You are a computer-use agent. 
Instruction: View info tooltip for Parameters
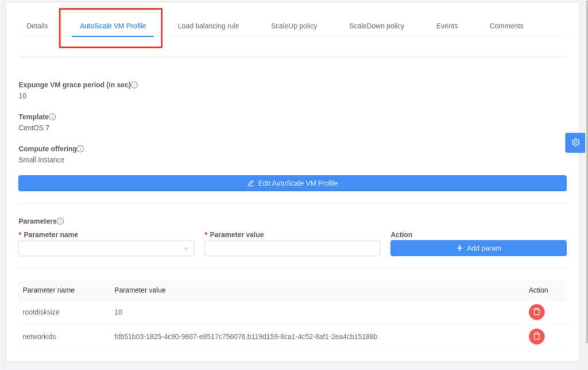tap(60, 221)
